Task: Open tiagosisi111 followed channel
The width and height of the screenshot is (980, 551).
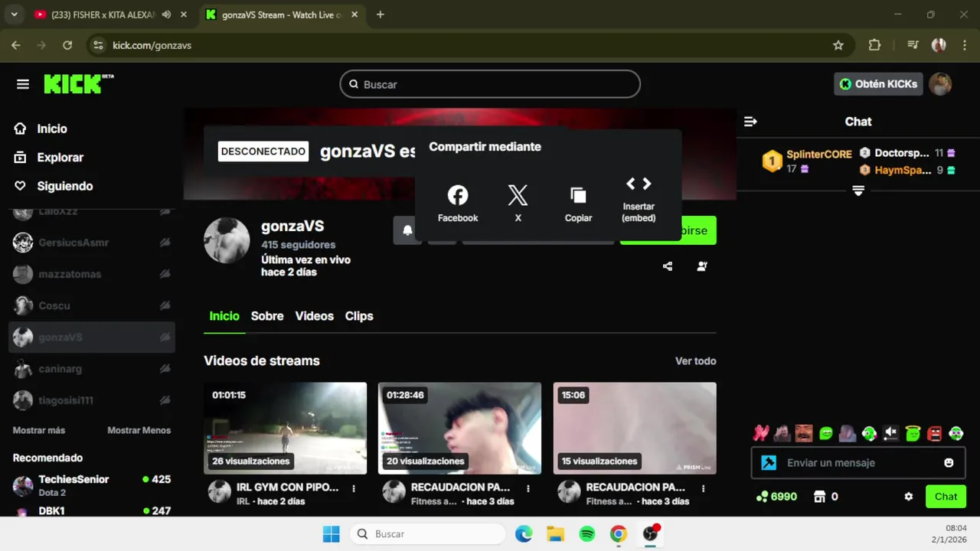Action: 92,400
